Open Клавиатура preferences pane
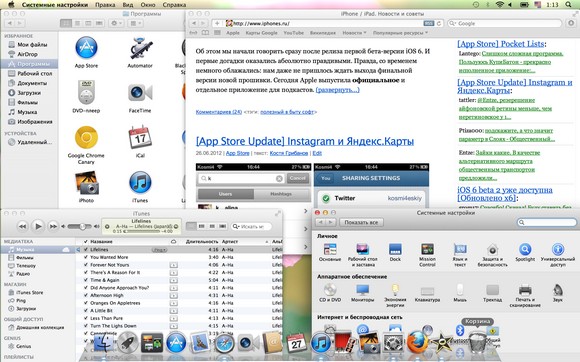This screenshot has width=580, height=362. click(x=427, y=291)
